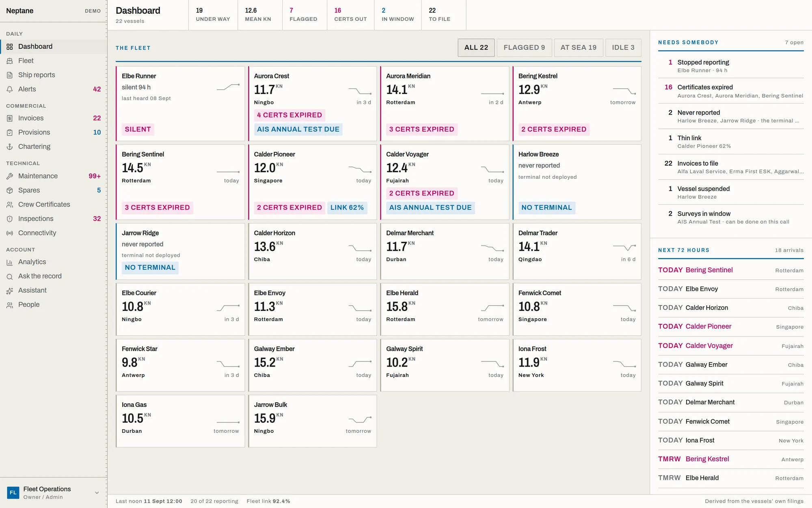This screenshot has width=812, height=508.
Task: Click the Assistant sparkle icon
Action: (x=10, y=291)
